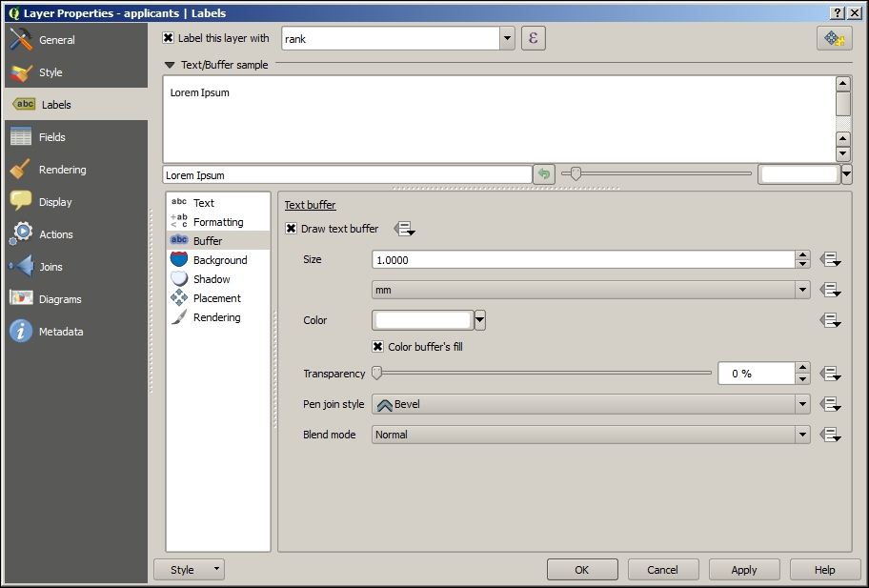Screen dimensions: 869x588
Task: Open data-defined override for size units
Action: click(830, 290)
